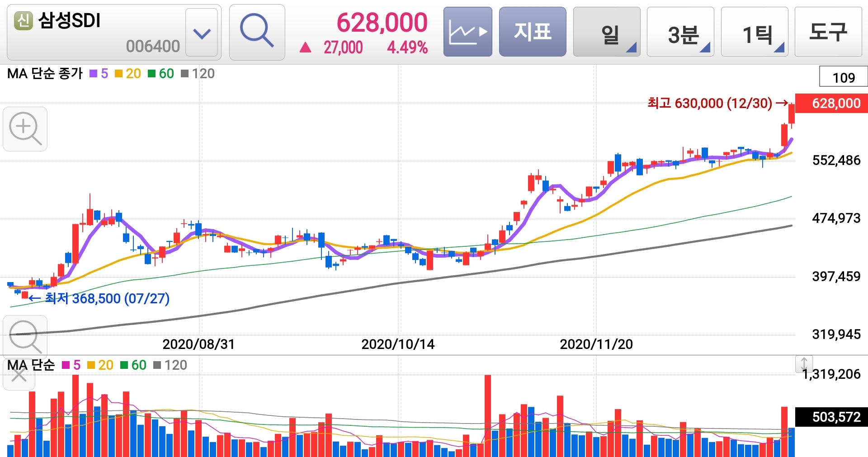Click the red up-triangle price indicator
The height and width of the screenshot is (457, 868).
tap(306, 47)
